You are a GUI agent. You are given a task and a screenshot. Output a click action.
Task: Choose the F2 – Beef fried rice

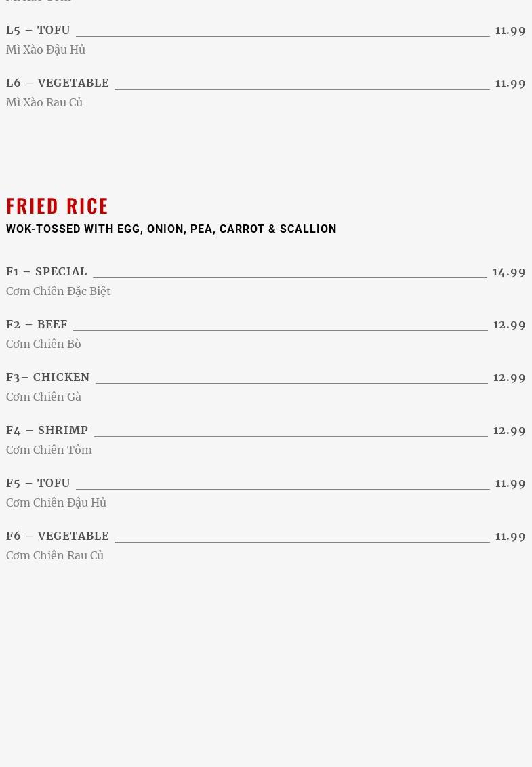(x=37, y=325)
